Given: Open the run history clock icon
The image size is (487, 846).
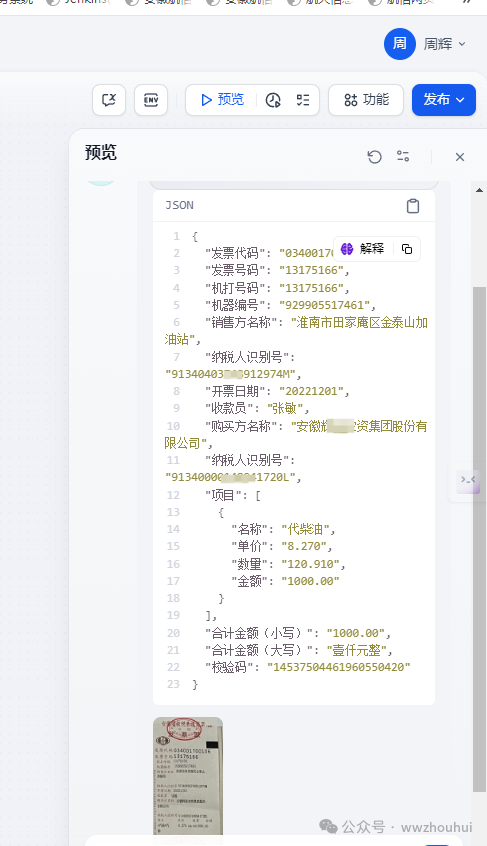Looking at the screenshot, I should coord(273,100).
